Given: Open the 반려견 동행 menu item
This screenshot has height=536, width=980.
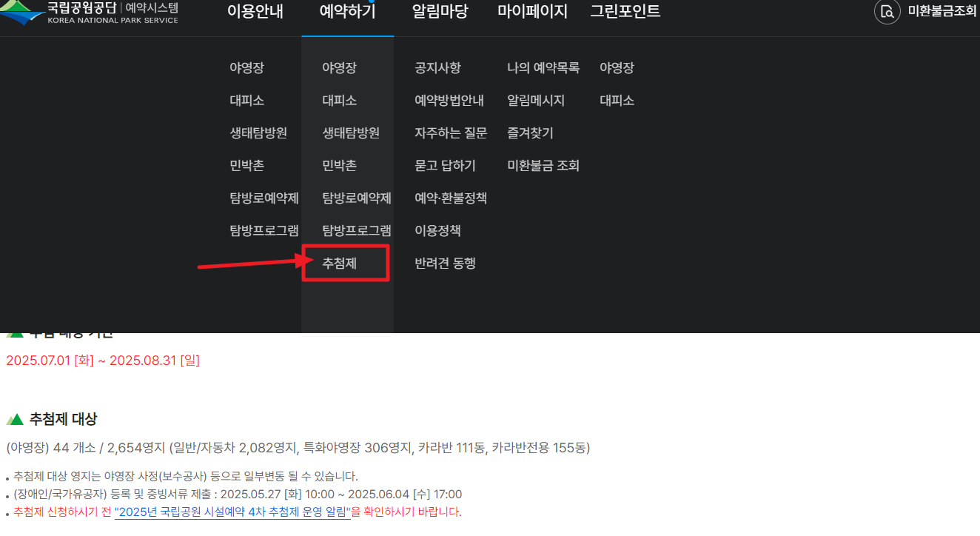Looking at the screenshot, I should point(445,264).
